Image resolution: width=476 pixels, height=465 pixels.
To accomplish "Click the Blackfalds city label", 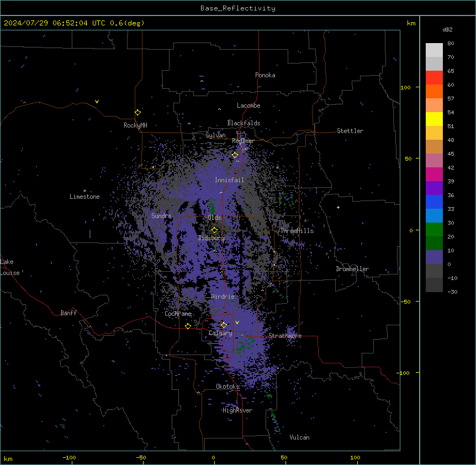I will tap(244, 123).
